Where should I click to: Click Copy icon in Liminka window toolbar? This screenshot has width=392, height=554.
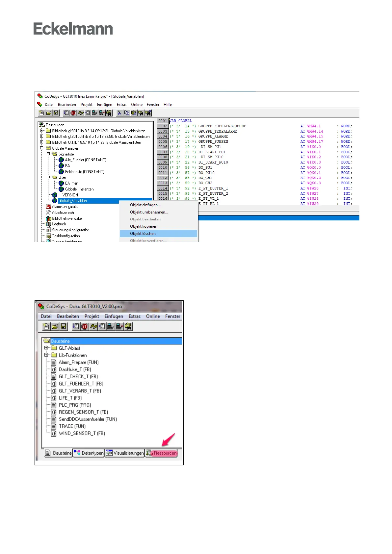pos(127,113)
